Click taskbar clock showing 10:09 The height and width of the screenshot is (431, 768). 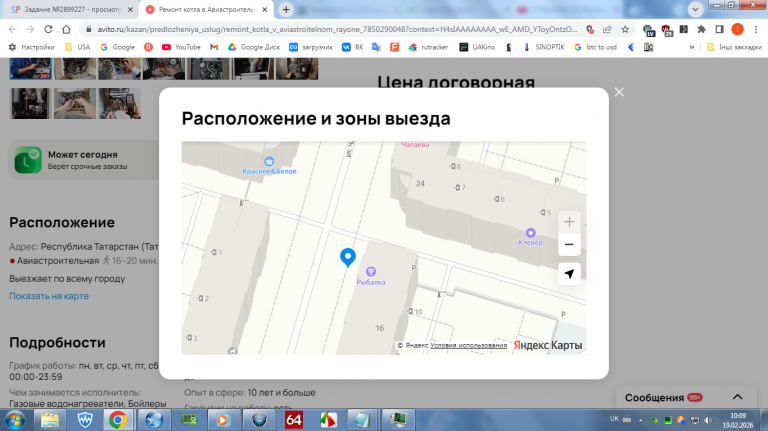pos(738,420)
